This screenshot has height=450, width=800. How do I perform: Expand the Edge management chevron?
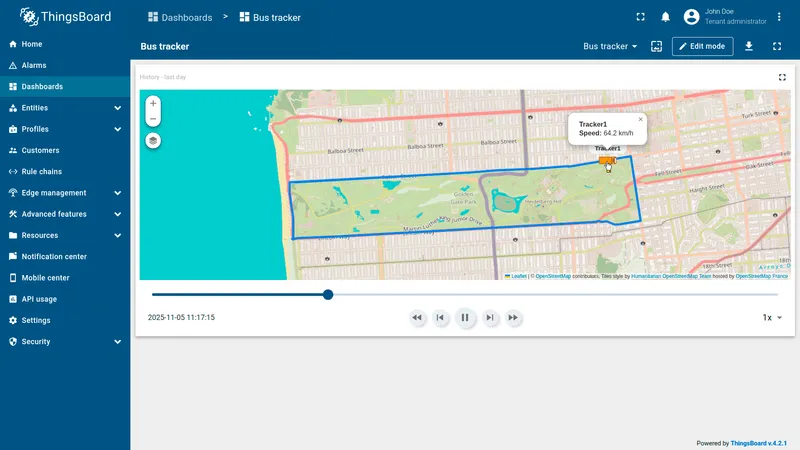(x=117, y=193)
